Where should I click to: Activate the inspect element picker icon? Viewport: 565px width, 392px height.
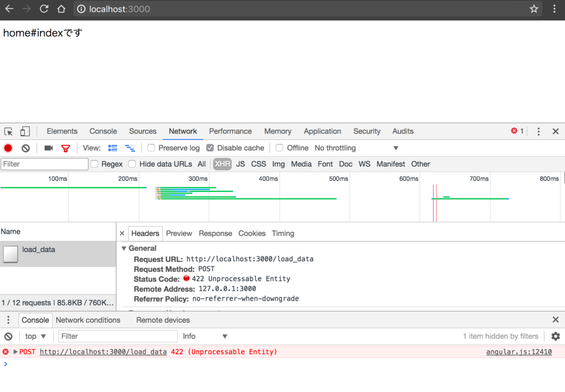(8, 131)
